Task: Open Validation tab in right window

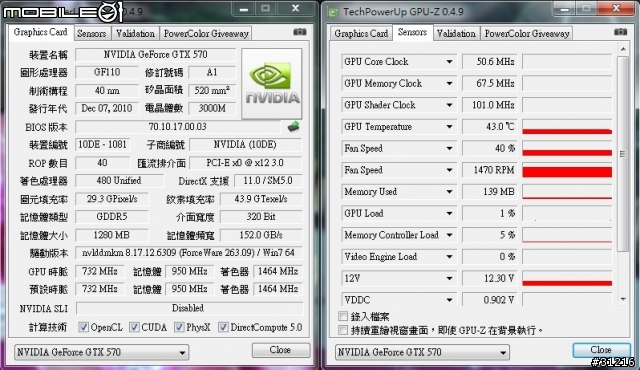Action: pyautogui.click(x=456, y=33)
